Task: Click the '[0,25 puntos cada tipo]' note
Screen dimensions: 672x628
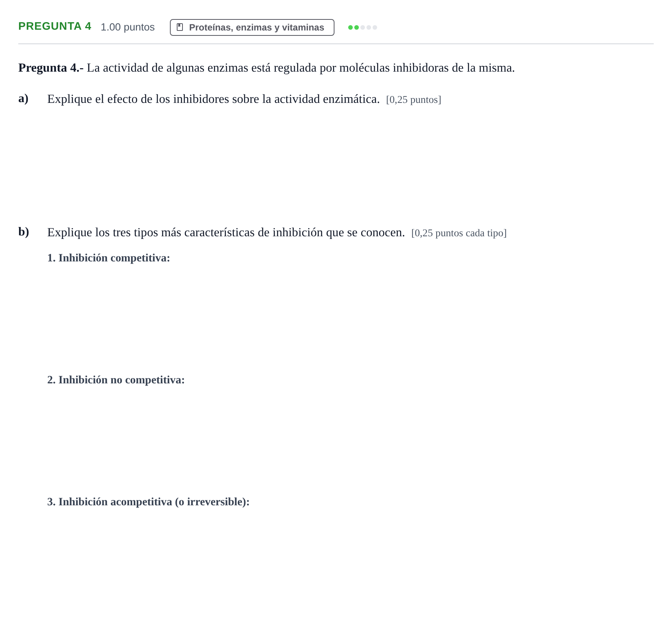Action: [459, 233]
